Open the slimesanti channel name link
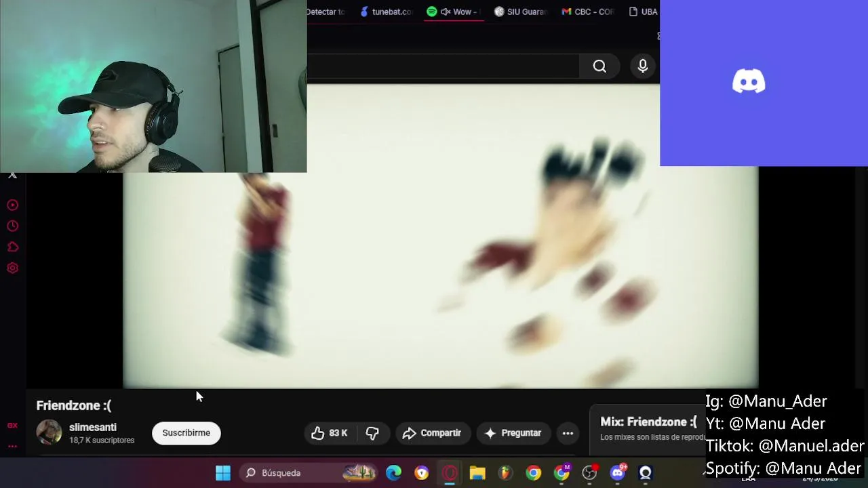The height and width of the screenshot is (488, 868). pyautogui.click(x=93, y=428)
